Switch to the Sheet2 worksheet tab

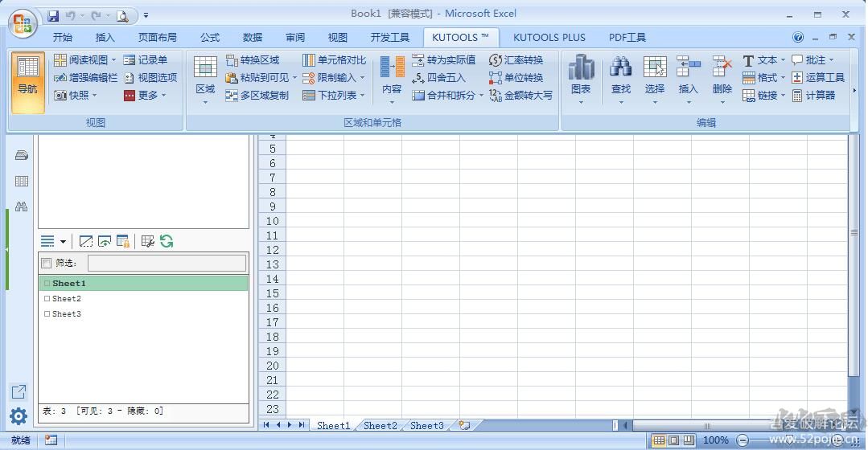(381, 425)
